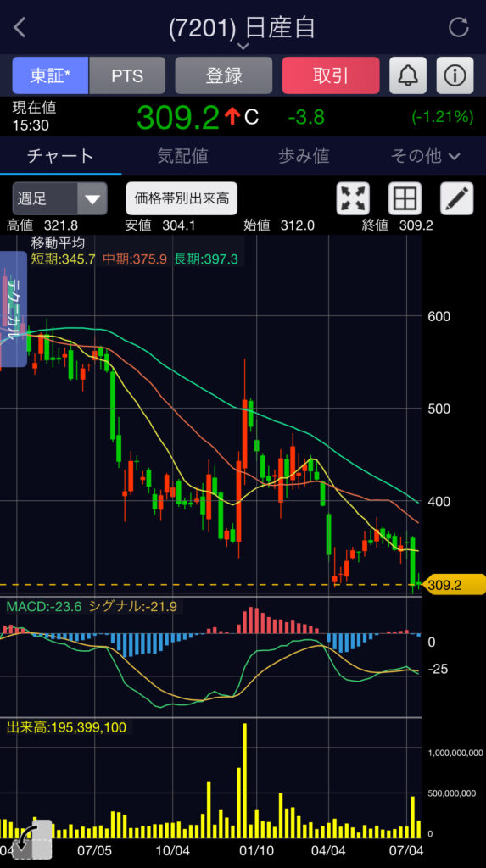Open the テクニカル side panel tab
Screen dimensions: 486x868
[14, 309]
